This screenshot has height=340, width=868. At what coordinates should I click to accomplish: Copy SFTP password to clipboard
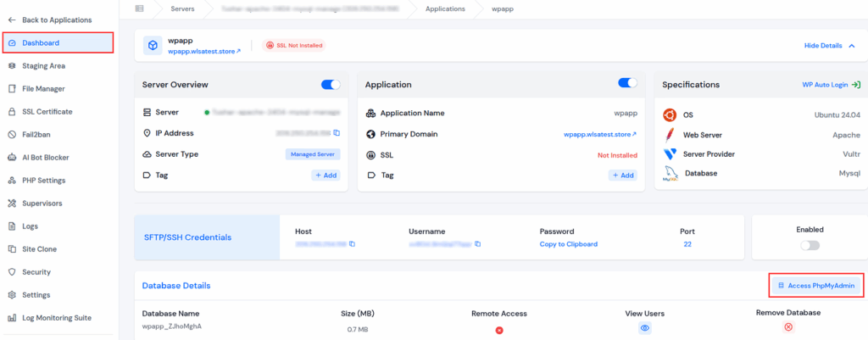(569, 244)
